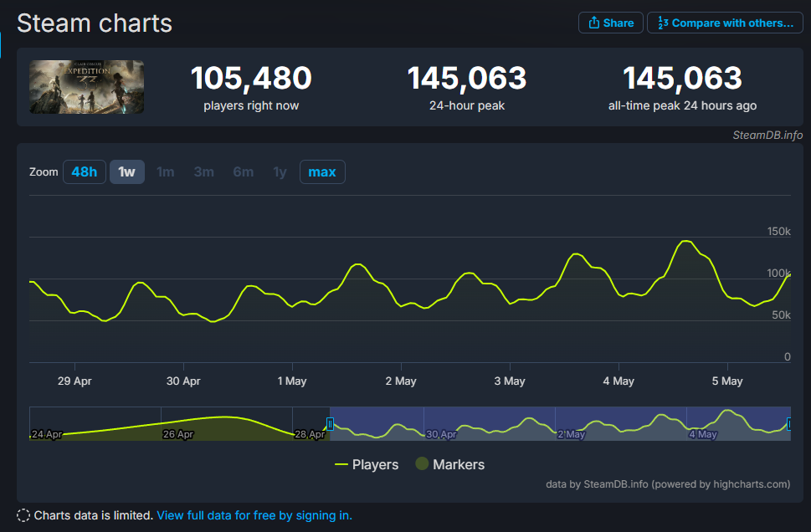The width and height of the screenshot is (811, 532).
Task: Click the 5 May axis label
Action: point(727,381)
